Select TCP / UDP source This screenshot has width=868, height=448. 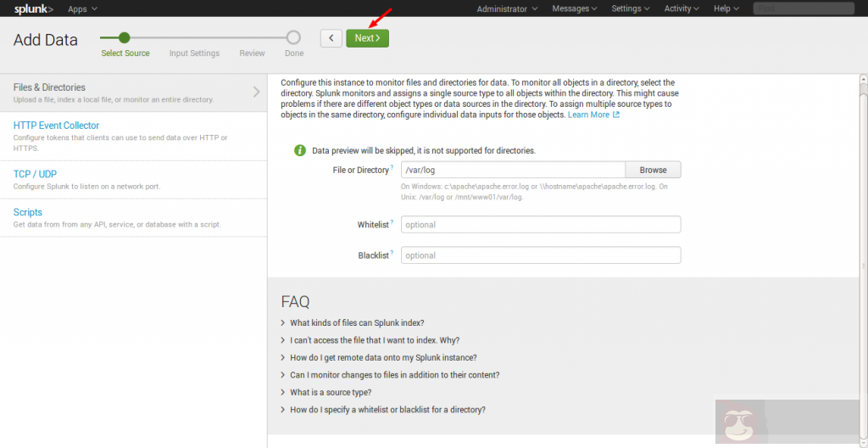click(133, 180)
